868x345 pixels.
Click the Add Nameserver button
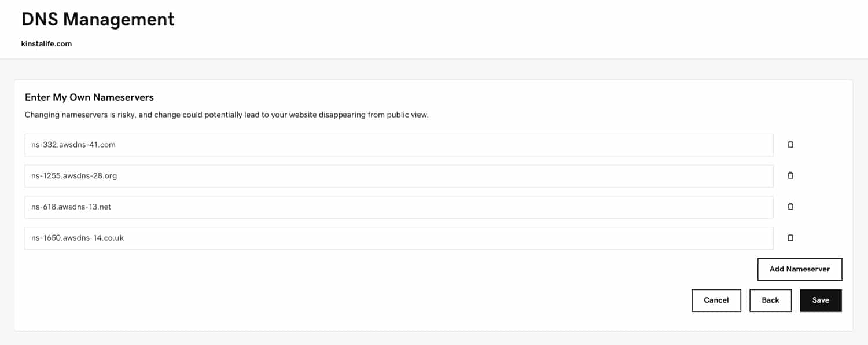[800, 269]
